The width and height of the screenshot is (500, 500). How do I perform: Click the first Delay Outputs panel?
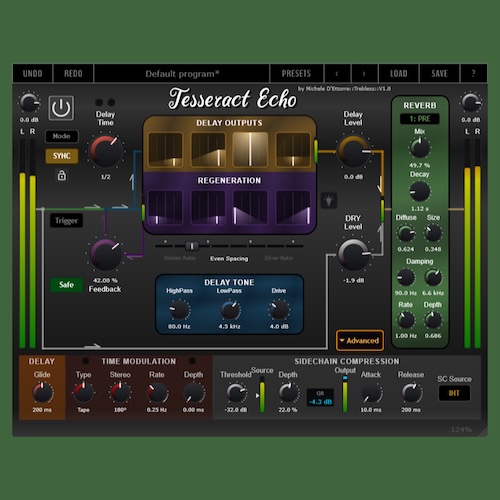click(x=165, y=149)
